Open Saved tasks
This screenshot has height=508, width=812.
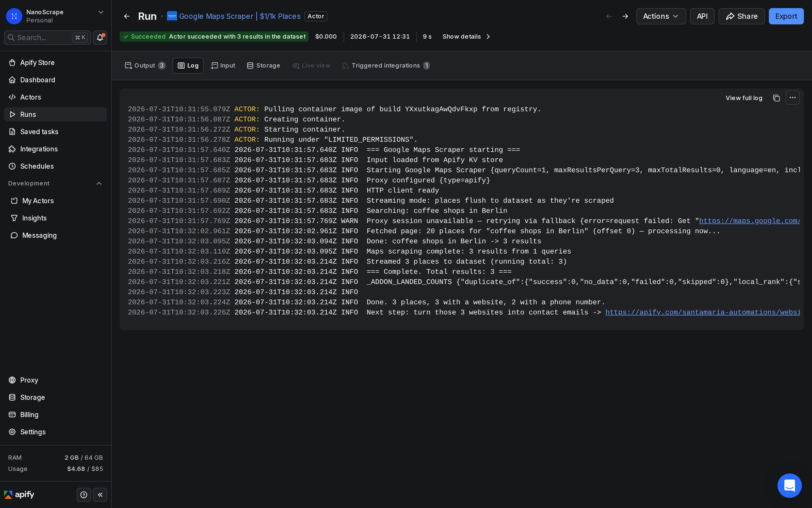click(x=55, y=132)
